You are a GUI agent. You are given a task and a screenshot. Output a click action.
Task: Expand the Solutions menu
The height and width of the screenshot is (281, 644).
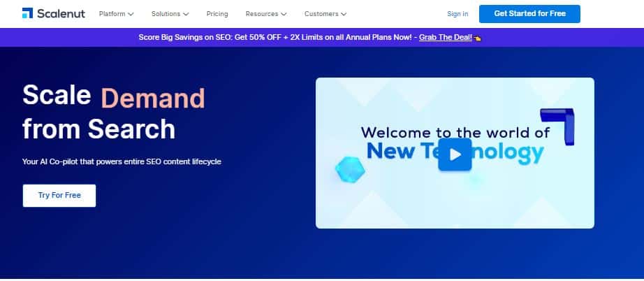(x=170, y=14)
